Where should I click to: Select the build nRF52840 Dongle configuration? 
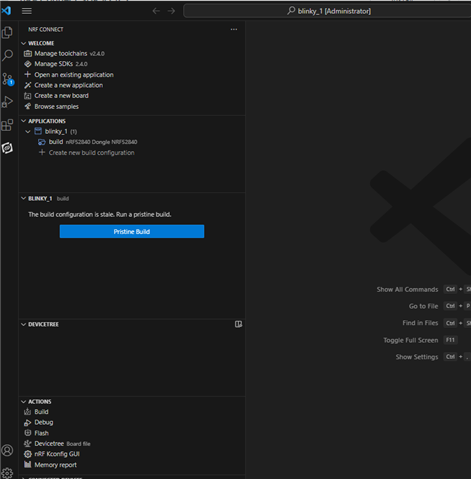pos(87,142)
